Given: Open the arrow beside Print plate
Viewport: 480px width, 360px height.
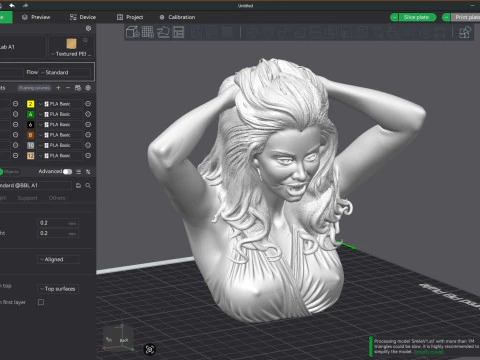Looking at the screenshot, I should (446, 17).
